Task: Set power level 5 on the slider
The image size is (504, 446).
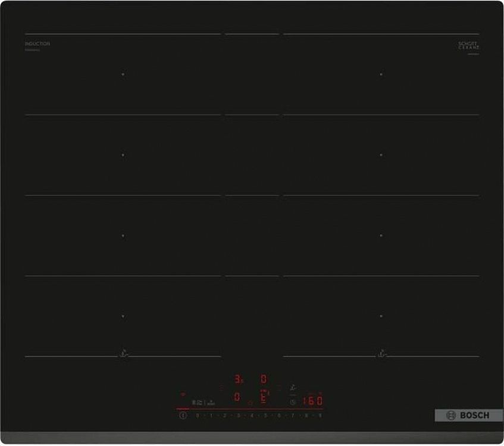Action: (265, 416)
